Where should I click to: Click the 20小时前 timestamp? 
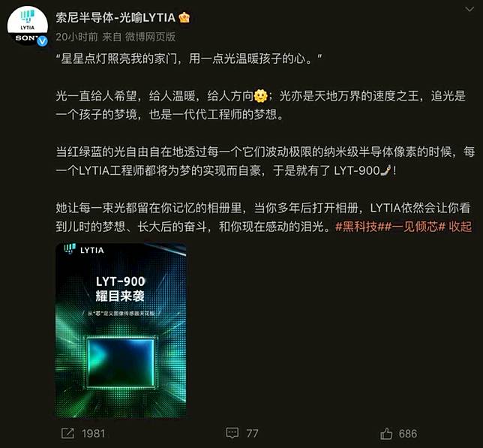(76, 37)
